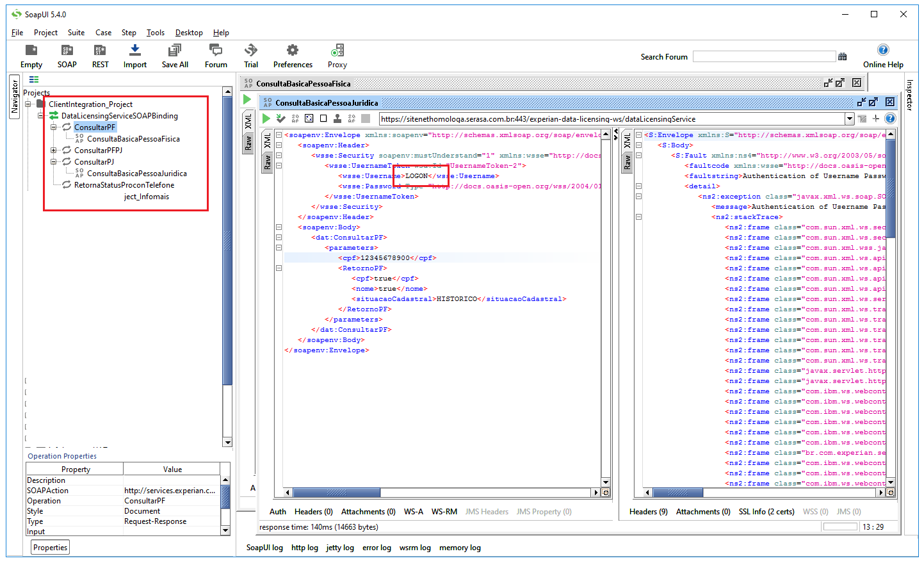Screen dimensions: 924x563
Task: Click the Proxy toolbar icon
Action: (x=337, y=56)
